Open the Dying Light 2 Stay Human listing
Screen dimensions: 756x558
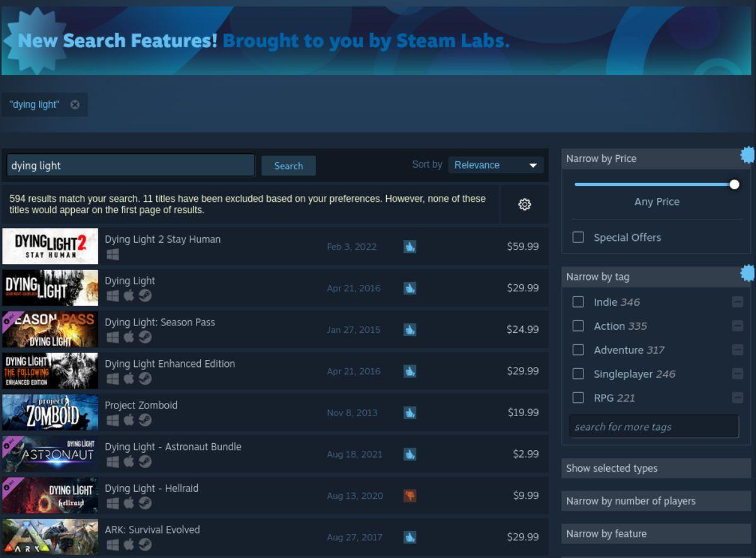[163, 239]
